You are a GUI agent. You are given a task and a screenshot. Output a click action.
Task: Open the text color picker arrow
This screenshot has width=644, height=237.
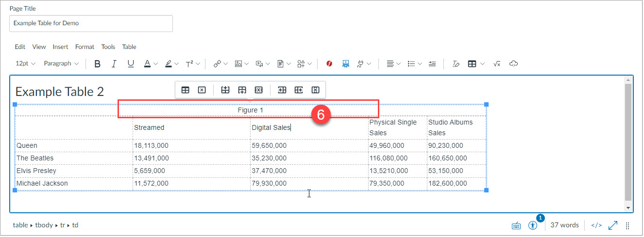155,63
